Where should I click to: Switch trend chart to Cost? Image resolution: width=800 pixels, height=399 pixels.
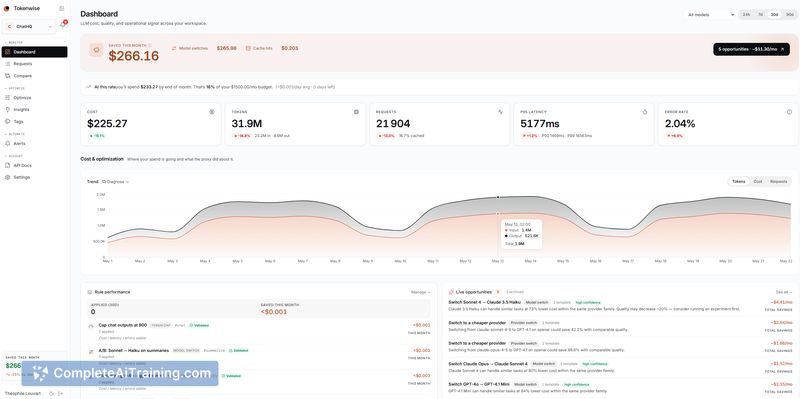758,181
